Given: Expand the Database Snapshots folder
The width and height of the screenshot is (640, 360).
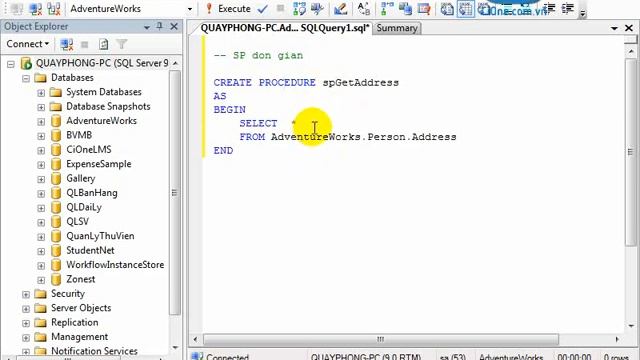Looking at the screenshot, I should [41, 107].
